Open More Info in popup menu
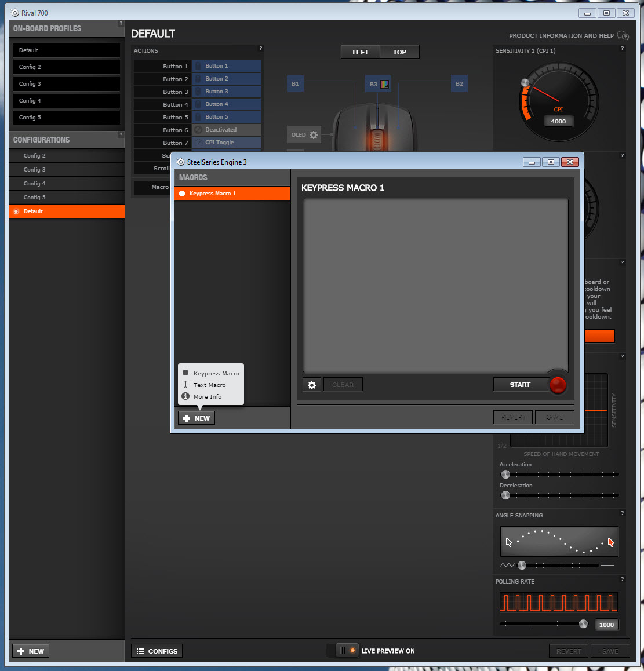Image resolution: width=644 pixels, height=671 pixels. point(211,396)
